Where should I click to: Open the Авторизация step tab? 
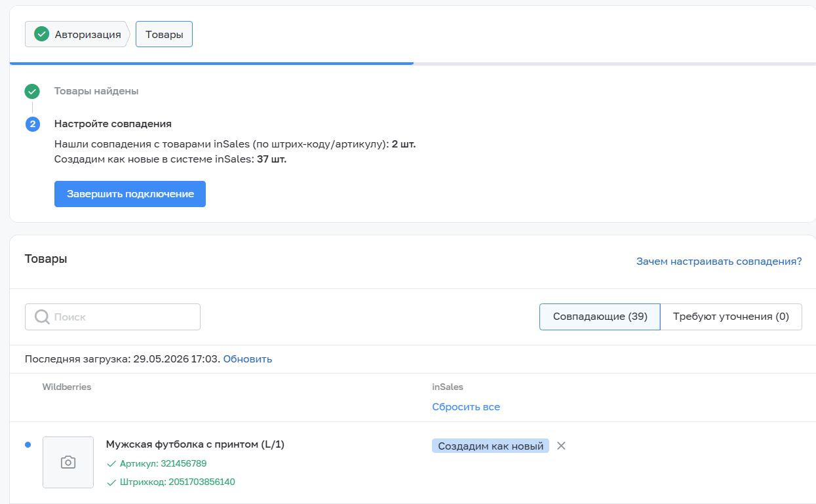(x=77, y=34)
